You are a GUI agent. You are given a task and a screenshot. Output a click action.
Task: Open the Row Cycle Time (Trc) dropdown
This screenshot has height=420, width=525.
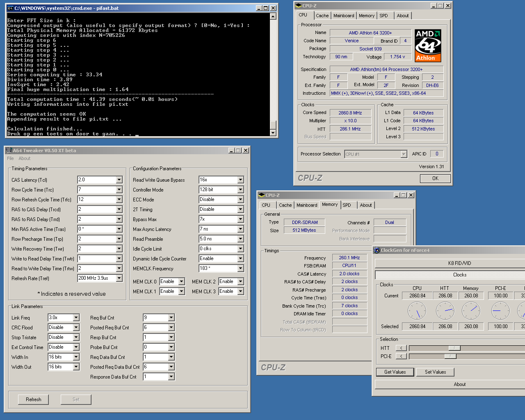coord(119,189)
